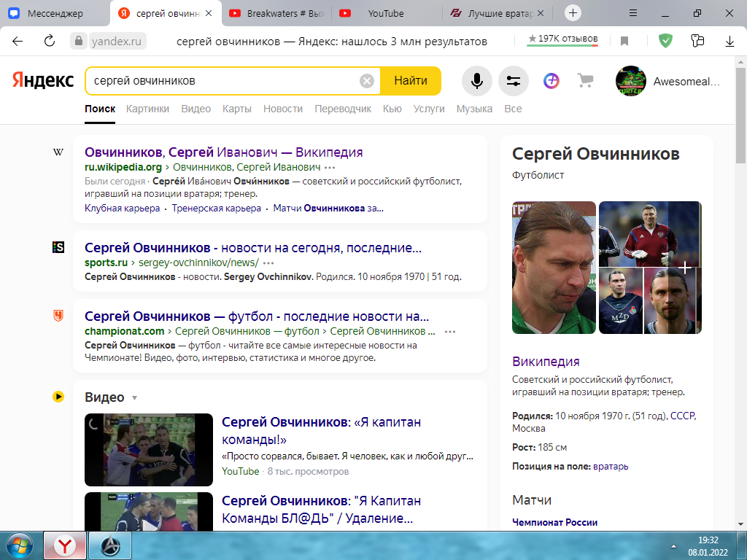Open the Awesomeal profile avatar
The image size is (747, 560).
(x=631, y=81)
